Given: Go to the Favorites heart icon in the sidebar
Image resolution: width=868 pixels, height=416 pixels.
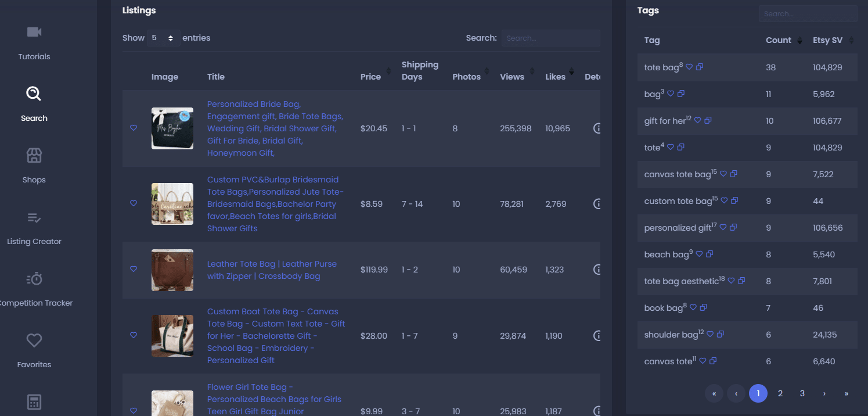Looking at the screenshot, I should coord(34,340).
